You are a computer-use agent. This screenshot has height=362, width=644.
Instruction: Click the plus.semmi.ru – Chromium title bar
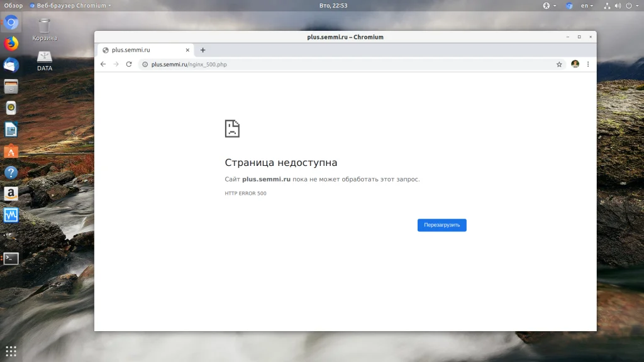345,37
